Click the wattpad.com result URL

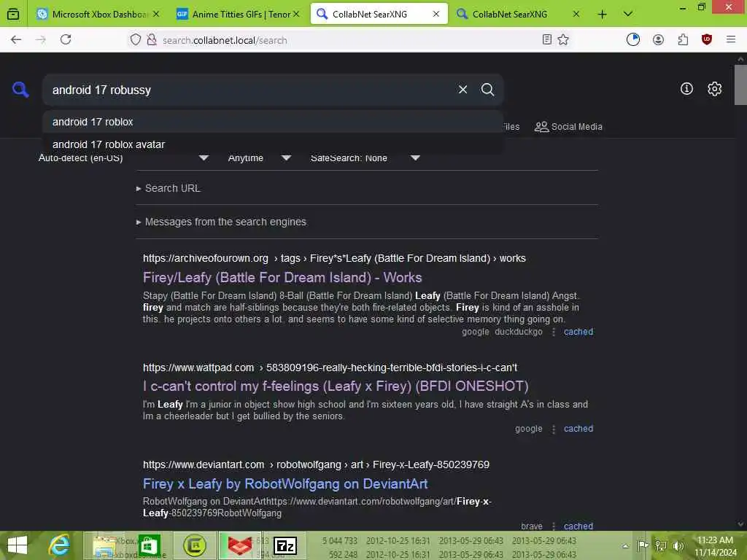click(x=330, y=367)
